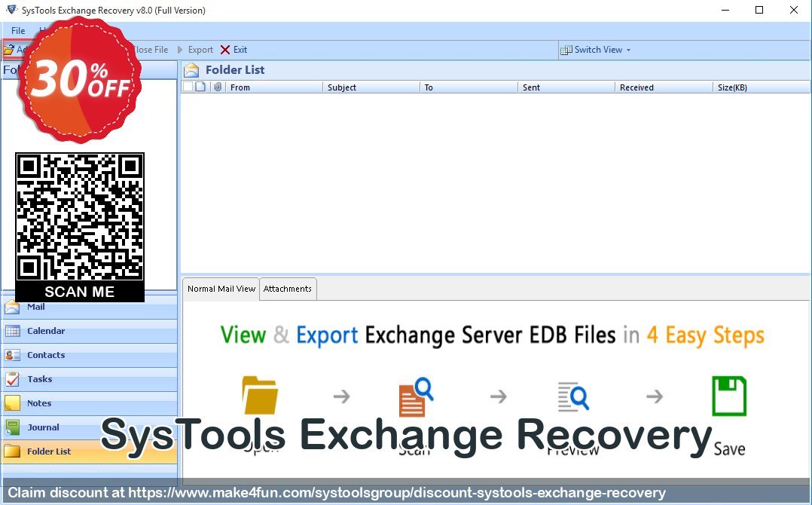Click the Contacts icon in the sidebar
The image size is (812, 505).
tap(12, 355)
